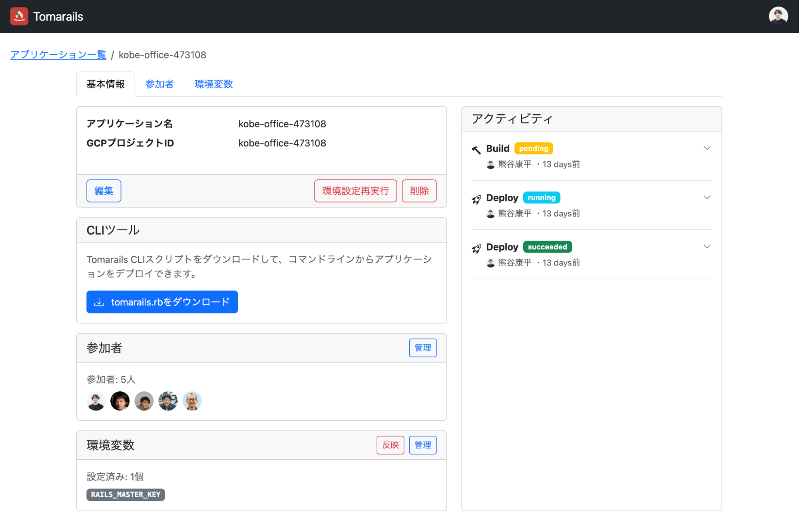Expand the Build pending activity chevron
The height and width of the screenshot is (532, 799).
(x=707, y=148)
